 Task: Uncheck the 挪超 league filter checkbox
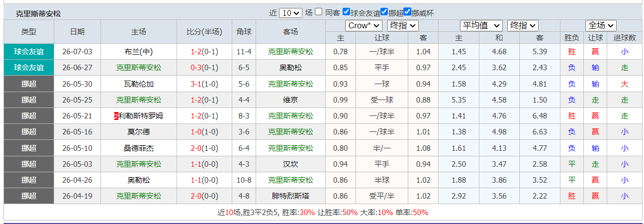[384, 12]
